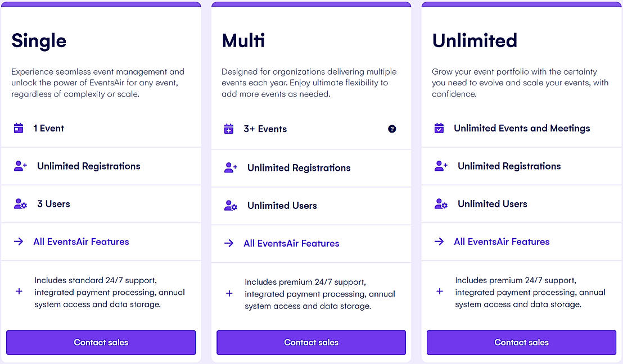Open the help tooltip icon next to 3+ Events
Screen dimensions: 623x364
click(392, 129)
